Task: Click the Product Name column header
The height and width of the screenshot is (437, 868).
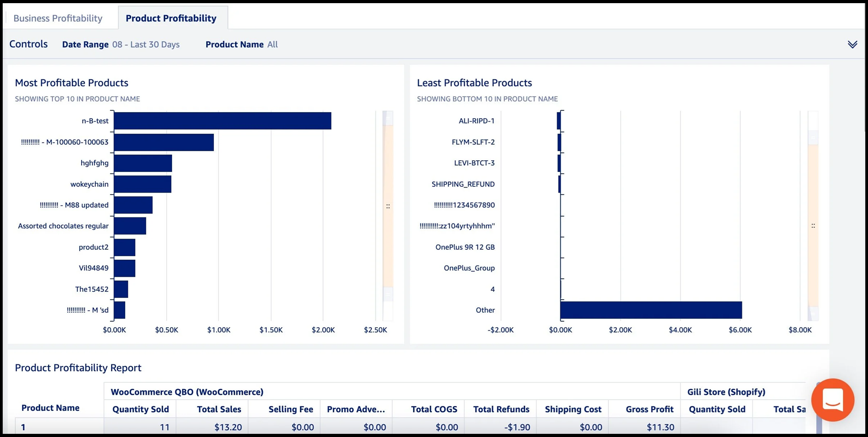Action: coord(50,408)
